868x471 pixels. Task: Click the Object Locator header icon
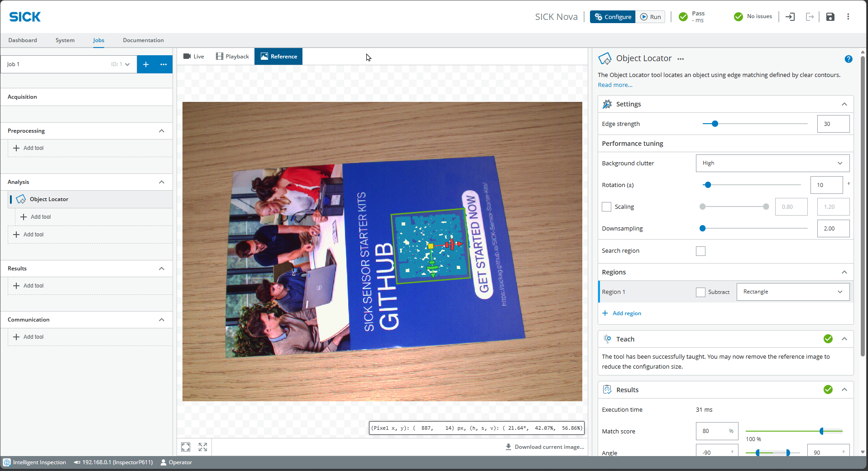[x=605, y=59]
